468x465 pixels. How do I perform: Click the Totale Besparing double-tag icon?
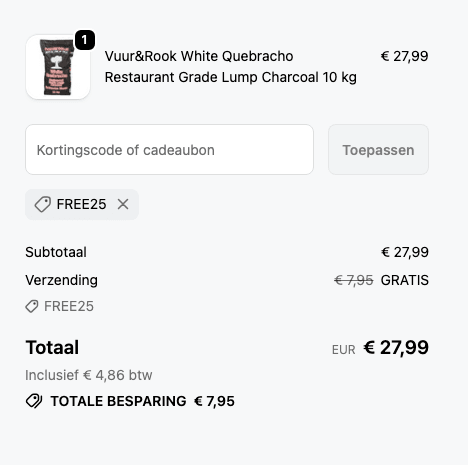tap(34, 401)
